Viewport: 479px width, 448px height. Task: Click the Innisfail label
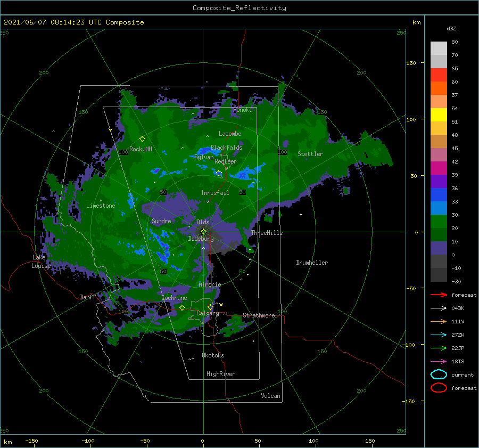pyautogui.click(x=215, y=193)
